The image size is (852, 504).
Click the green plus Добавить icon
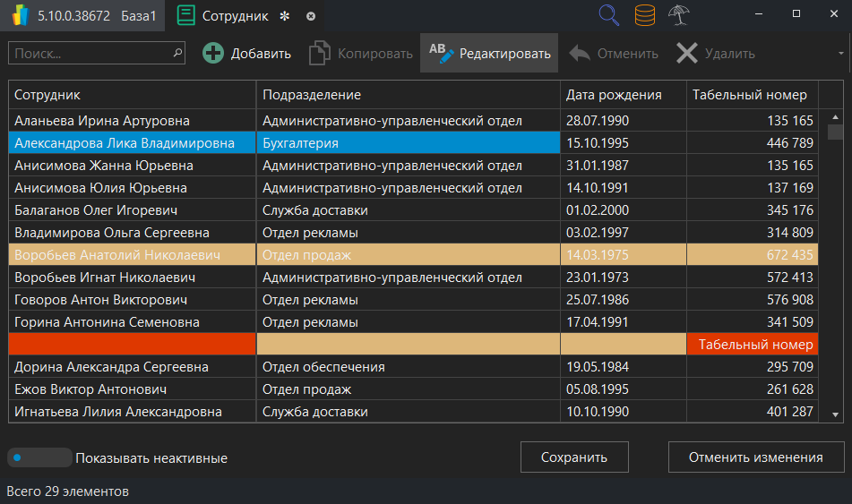click(213, 54)
